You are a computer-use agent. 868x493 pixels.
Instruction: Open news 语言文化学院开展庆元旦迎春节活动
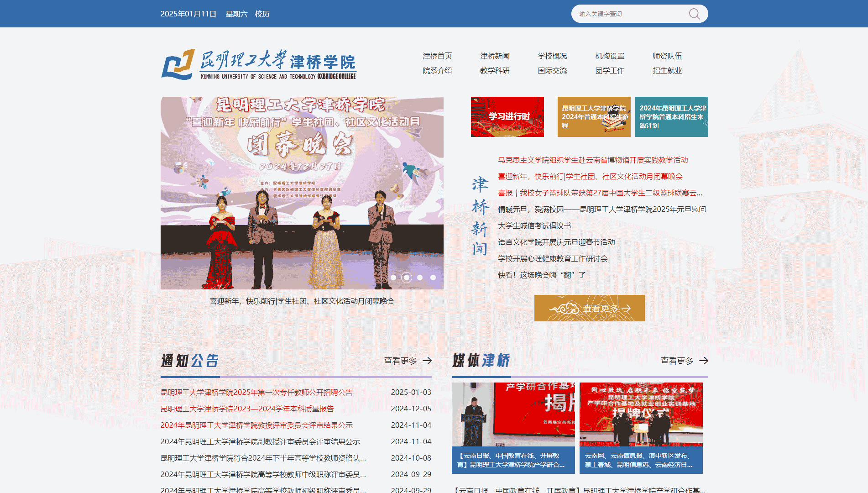[556, 242]
